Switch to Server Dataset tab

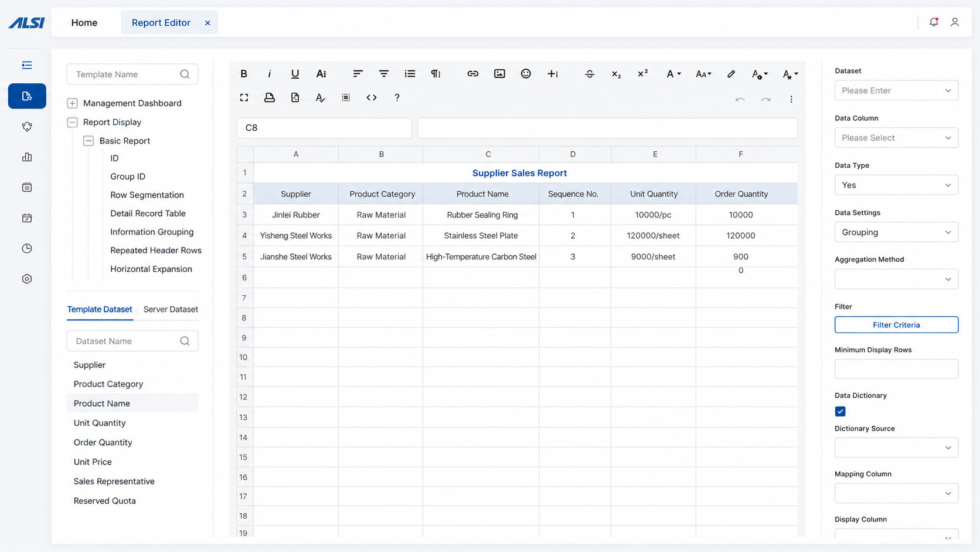point(171,309)
